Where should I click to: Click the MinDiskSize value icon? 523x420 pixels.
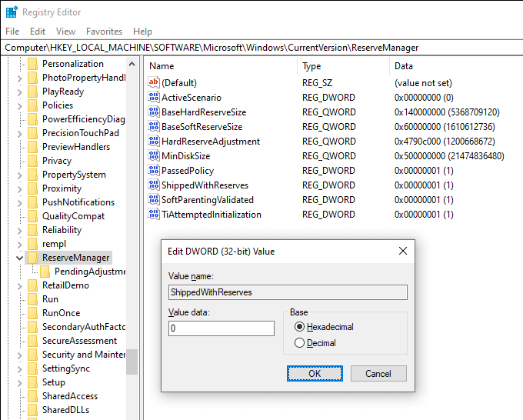point(153,156)
